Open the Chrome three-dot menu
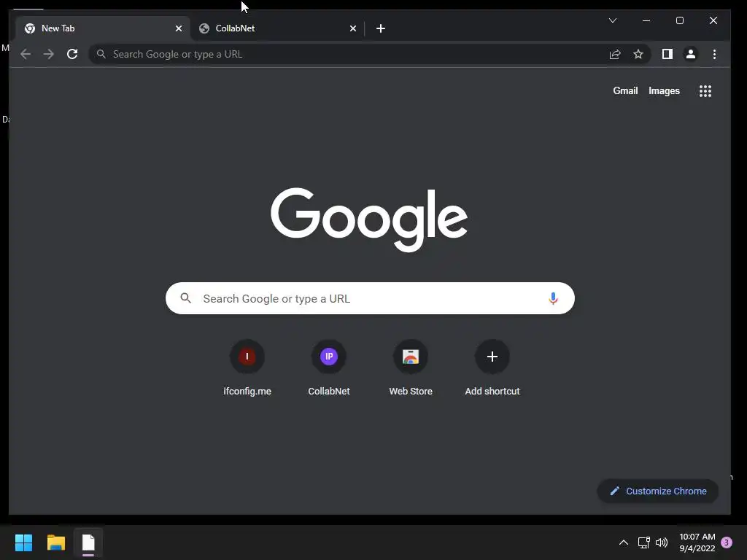 point(714,54)
